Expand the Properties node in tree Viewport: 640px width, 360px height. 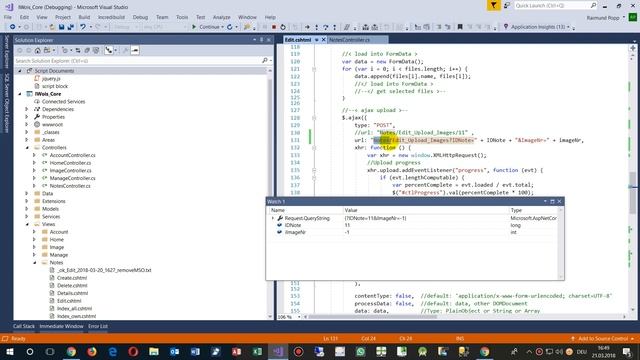coord(27,117)
